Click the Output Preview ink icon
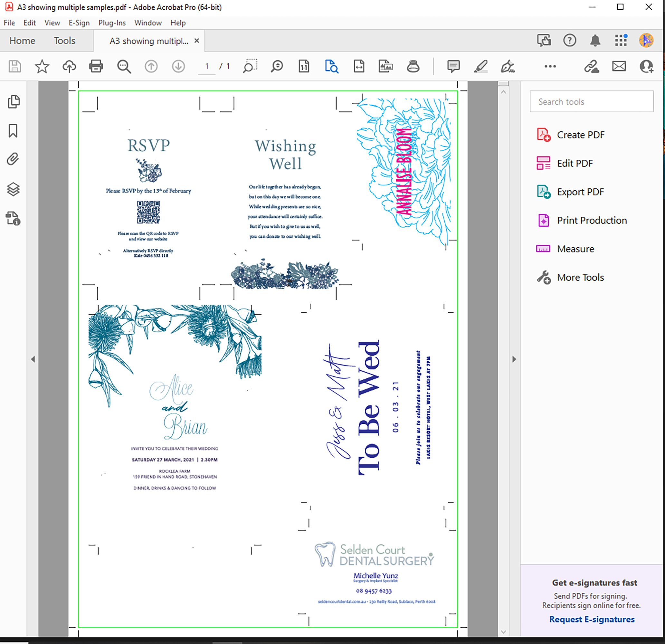 click(x=413, y=66)
